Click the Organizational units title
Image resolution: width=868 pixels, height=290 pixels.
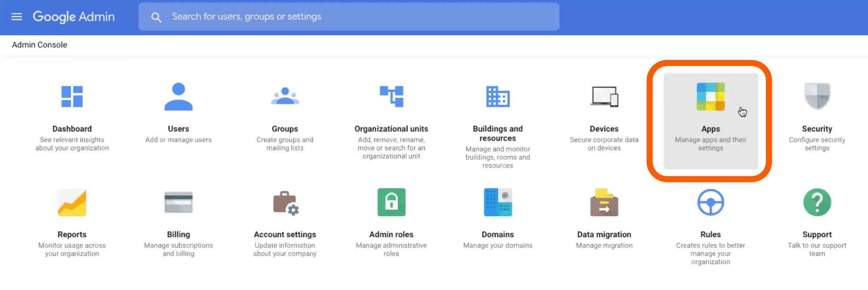(x=391, y=129)
